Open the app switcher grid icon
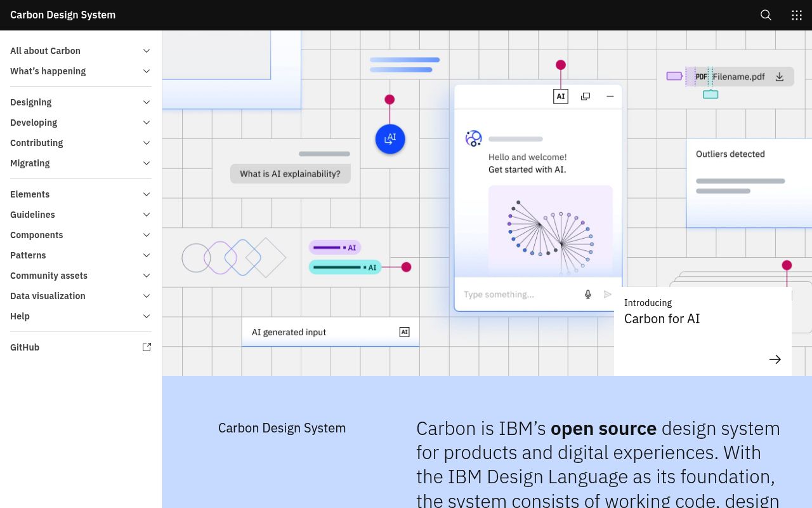The image size is (812, 508). pos(796,15)
